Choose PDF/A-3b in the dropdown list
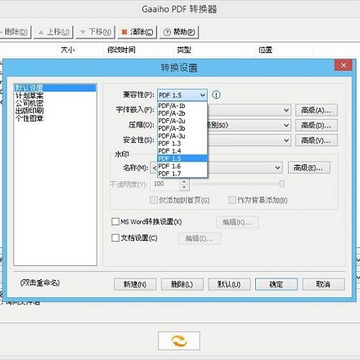The image size is (360, 360). point(182,128)
